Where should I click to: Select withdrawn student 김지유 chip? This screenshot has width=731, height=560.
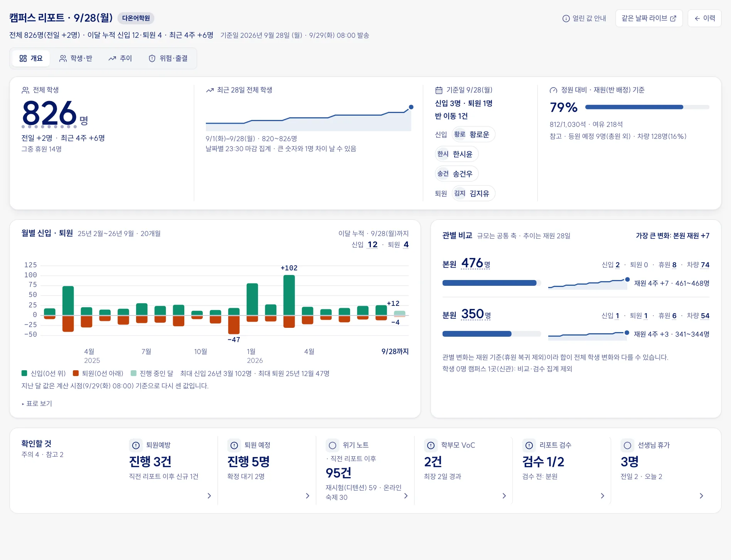click(x=473, y=193)
